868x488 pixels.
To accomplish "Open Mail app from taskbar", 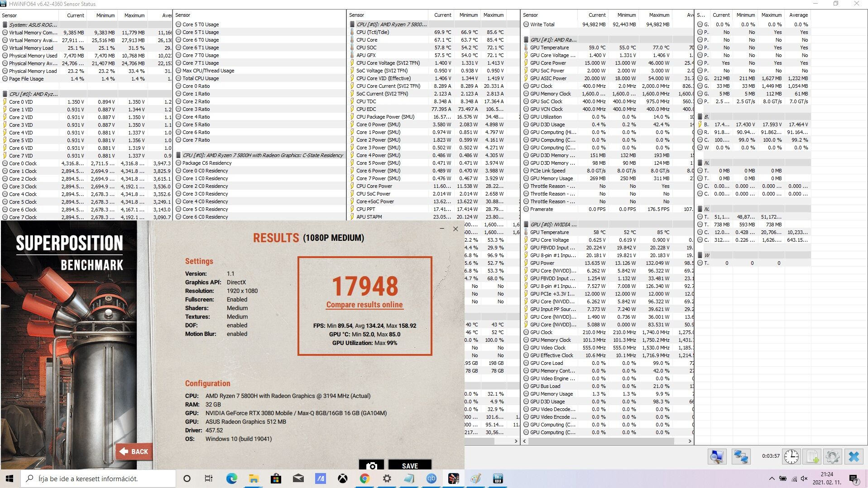I will click(x=298, y=478).
